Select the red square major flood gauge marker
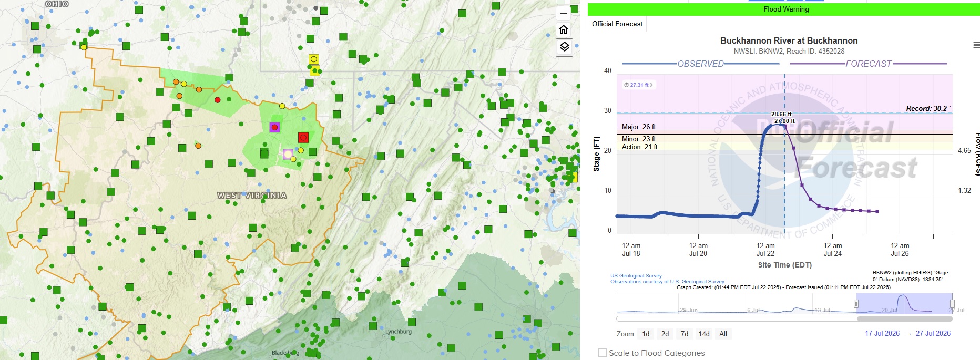The image size is (980, 360). [x=303, y=137]
